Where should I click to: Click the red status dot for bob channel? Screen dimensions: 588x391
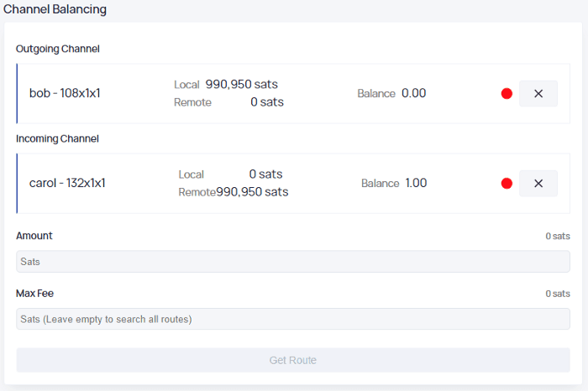pyautogui.click(x=507, y=94)
